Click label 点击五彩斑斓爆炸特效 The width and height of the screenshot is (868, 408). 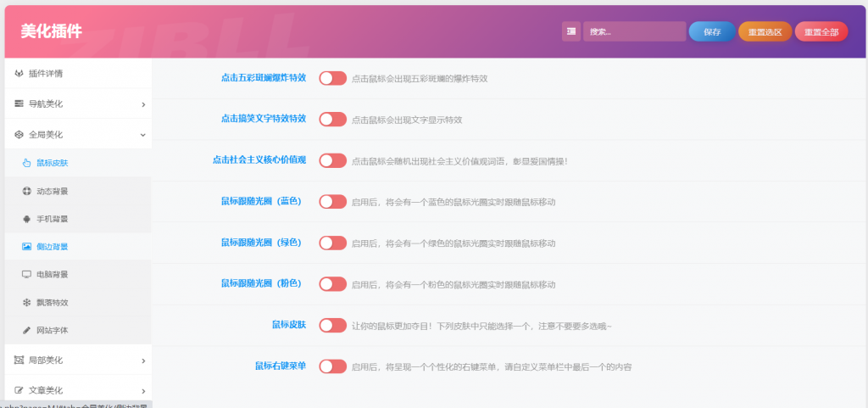click(264, 78)
